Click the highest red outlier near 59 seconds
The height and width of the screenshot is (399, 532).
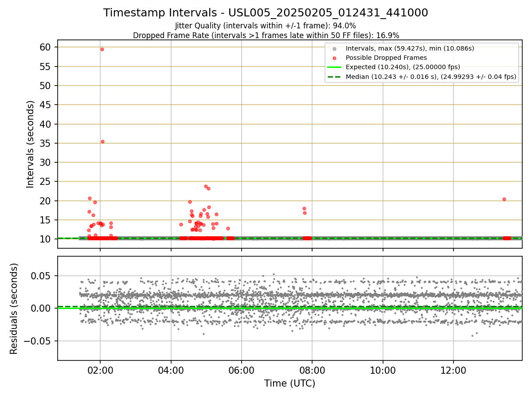coord(102,49)
